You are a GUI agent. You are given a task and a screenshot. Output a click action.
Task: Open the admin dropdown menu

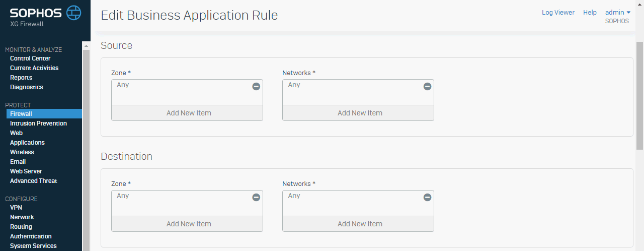pyautogui.click(x=618, y=13)
